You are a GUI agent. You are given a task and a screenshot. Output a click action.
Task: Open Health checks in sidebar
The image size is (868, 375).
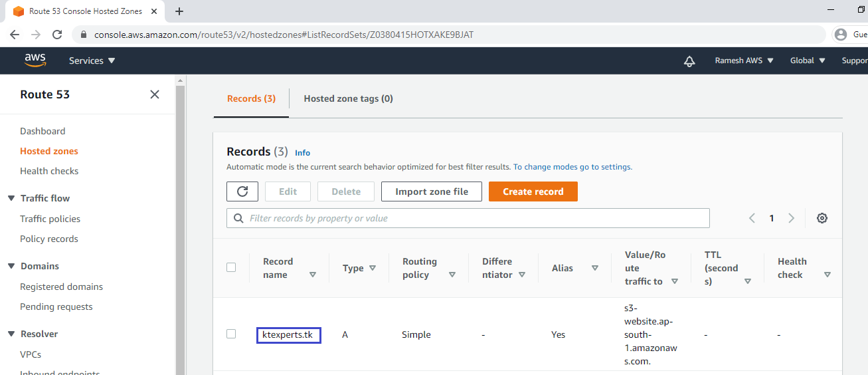[x=49, y=171]
